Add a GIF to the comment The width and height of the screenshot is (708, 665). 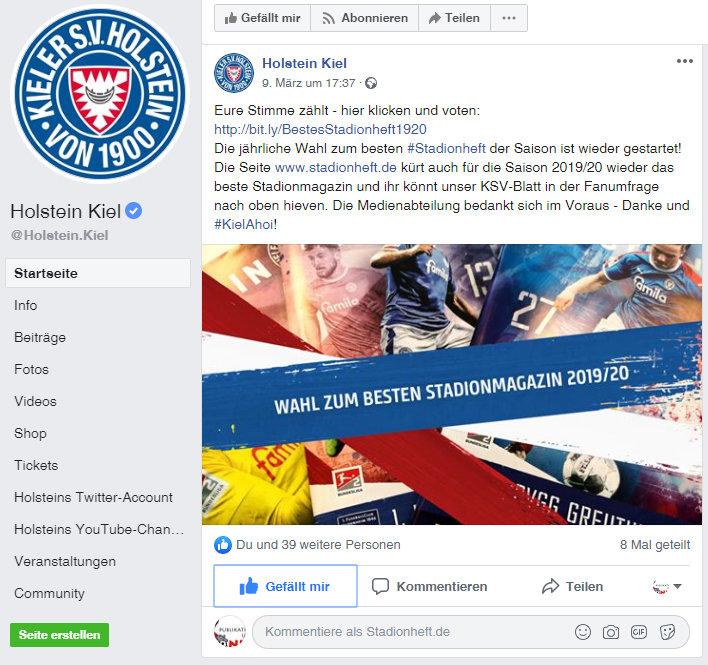click(639, 632)
